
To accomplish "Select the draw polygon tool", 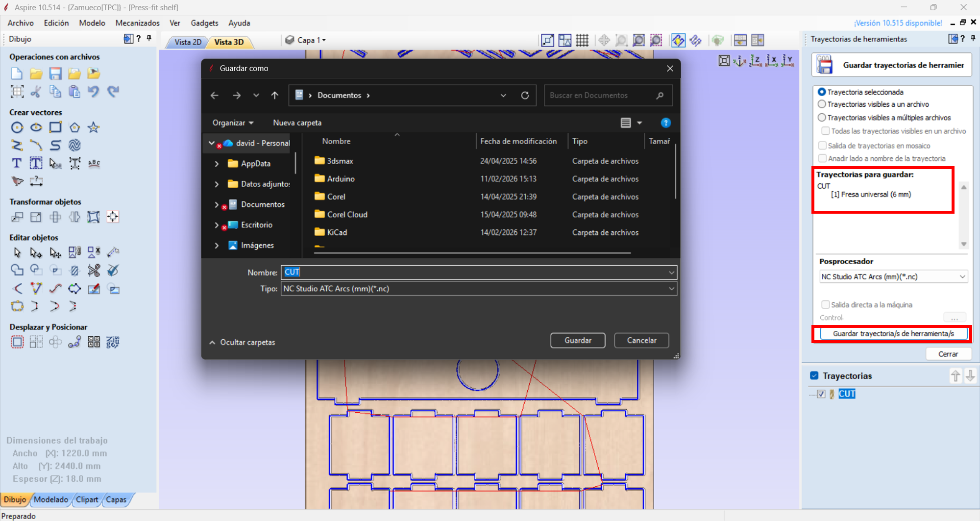I will pos(74,128).
